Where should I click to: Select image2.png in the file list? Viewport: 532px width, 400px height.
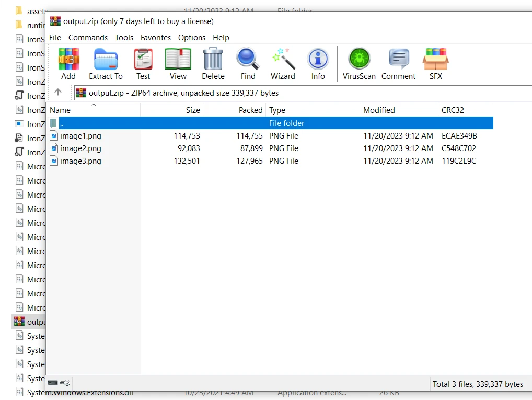click(80, 148)
